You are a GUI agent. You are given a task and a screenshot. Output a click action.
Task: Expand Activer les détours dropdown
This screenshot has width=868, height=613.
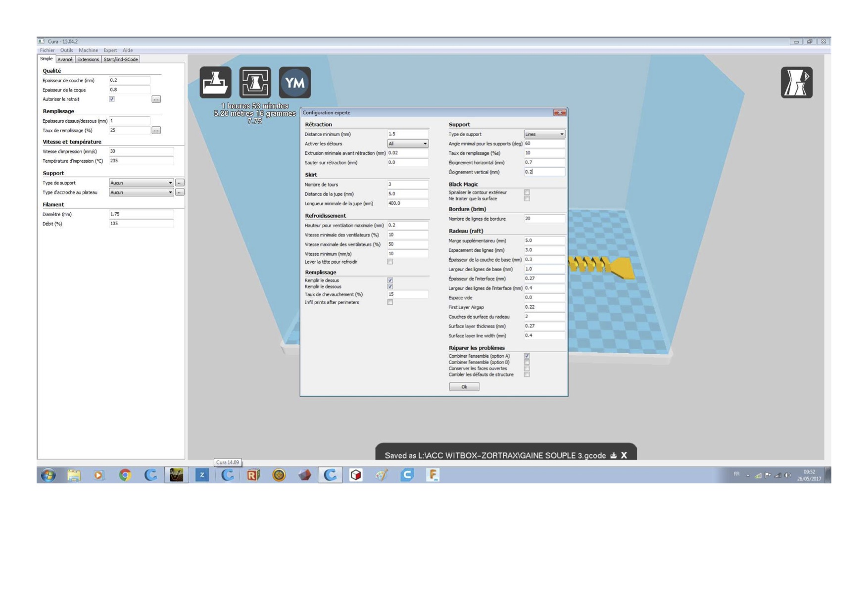(x=408, y=144)
